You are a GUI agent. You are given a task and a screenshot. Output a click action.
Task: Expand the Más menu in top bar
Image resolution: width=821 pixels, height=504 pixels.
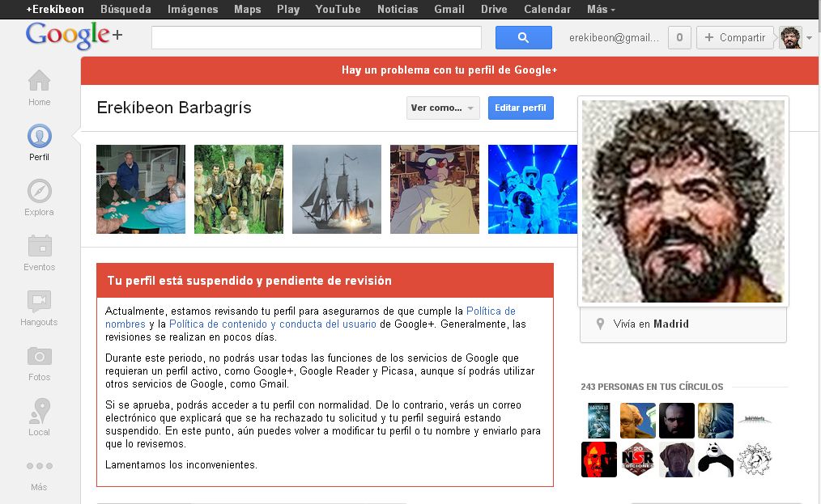click(601, 10)
